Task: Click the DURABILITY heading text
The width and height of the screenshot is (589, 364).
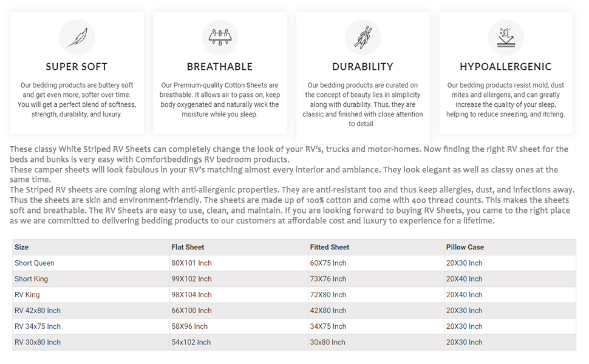Action: click(x=363, y=67)
